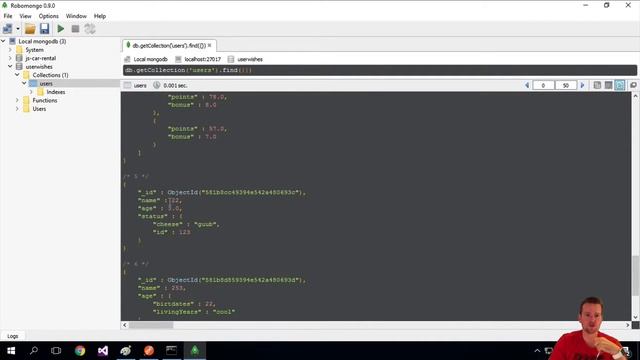Edit the batch size field showing 50
Viewport: 640px width, 360px height.
(566, 85)
